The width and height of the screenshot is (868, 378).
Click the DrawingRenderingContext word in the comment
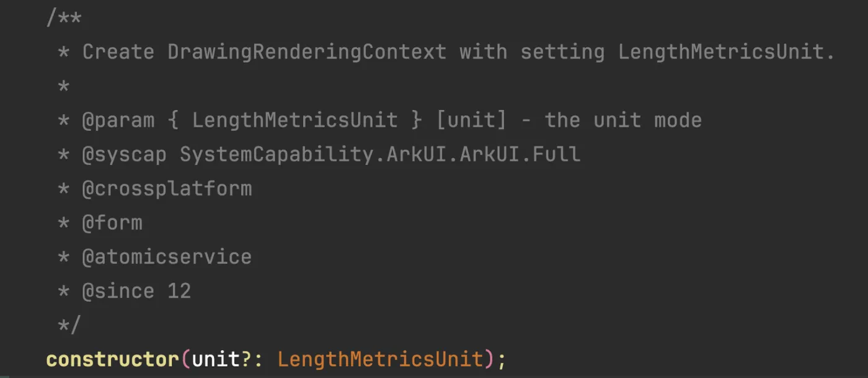click(307, 52)
